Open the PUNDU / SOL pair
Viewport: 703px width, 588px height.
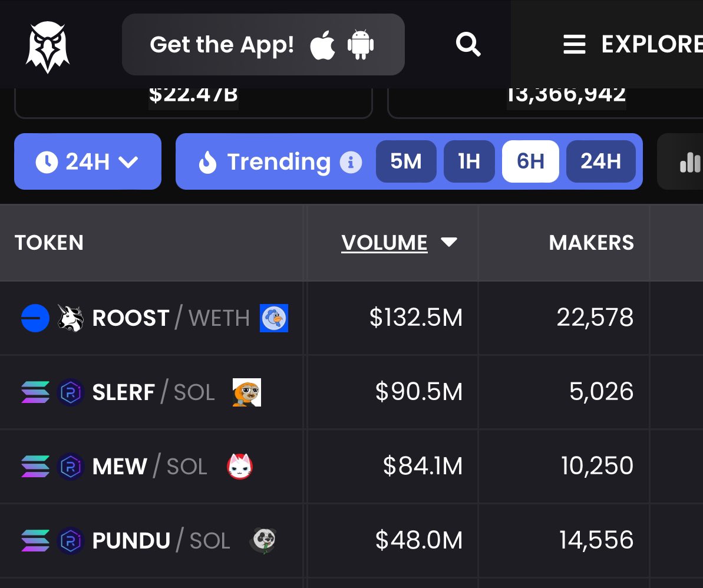(161, 540)
